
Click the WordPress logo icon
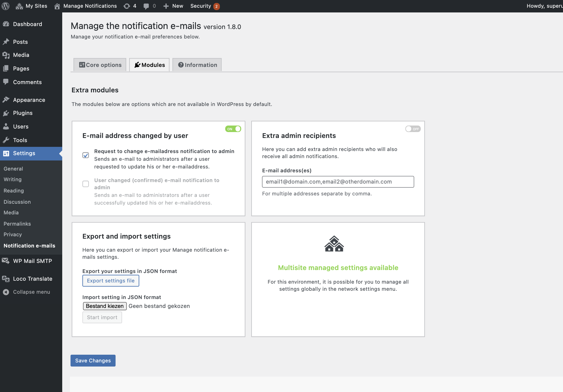coord(6,6)
